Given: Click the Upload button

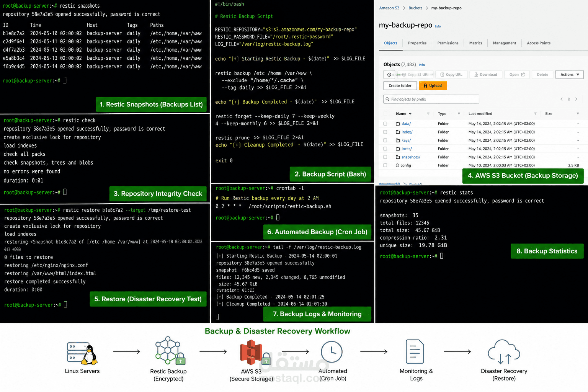Looking at the screenshot, I should point(433,86).
